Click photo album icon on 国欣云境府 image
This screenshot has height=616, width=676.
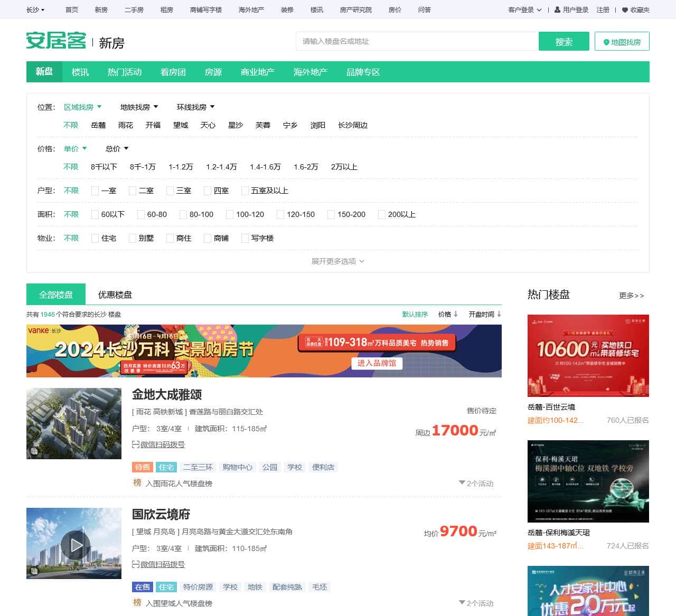pos(34,571)
